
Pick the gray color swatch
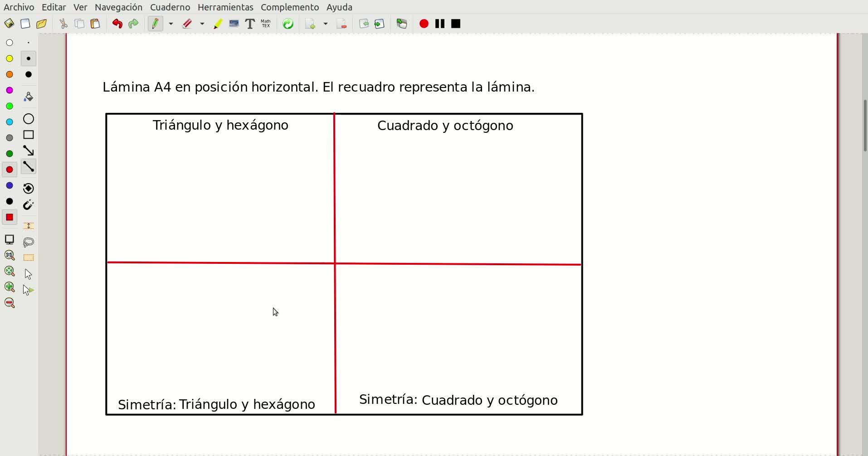[x=10, y=138]
